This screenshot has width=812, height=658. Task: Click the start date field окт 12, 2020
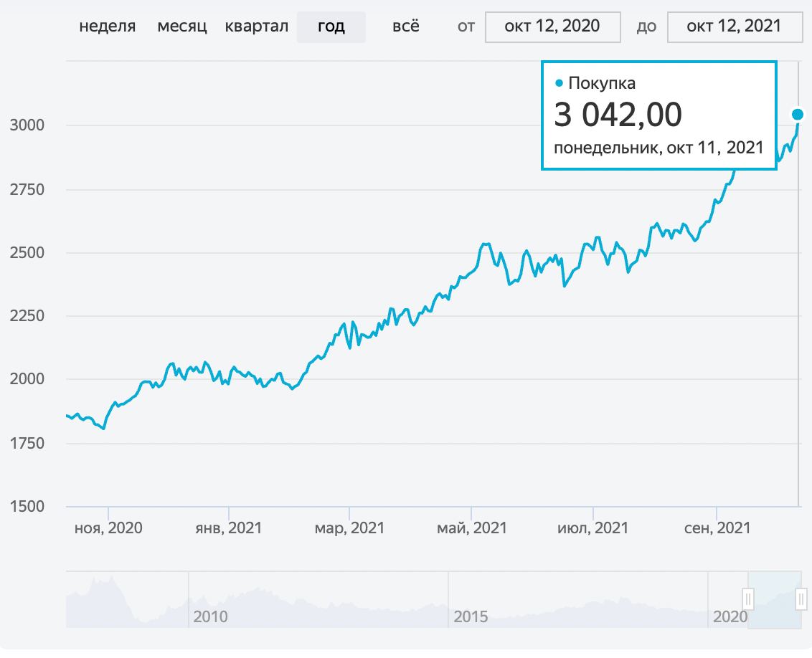552,27
